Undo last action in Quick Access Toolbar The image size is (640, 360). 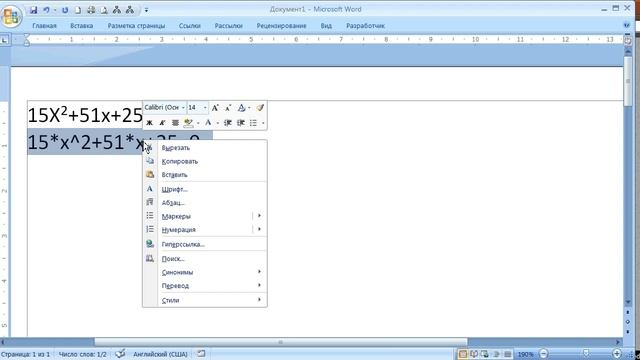[x=47, y=10]
